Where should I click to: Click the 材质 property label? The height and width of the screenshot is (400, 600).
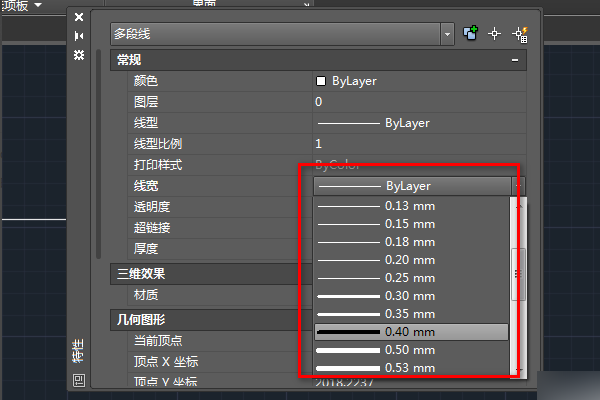[x=146, y=295]
